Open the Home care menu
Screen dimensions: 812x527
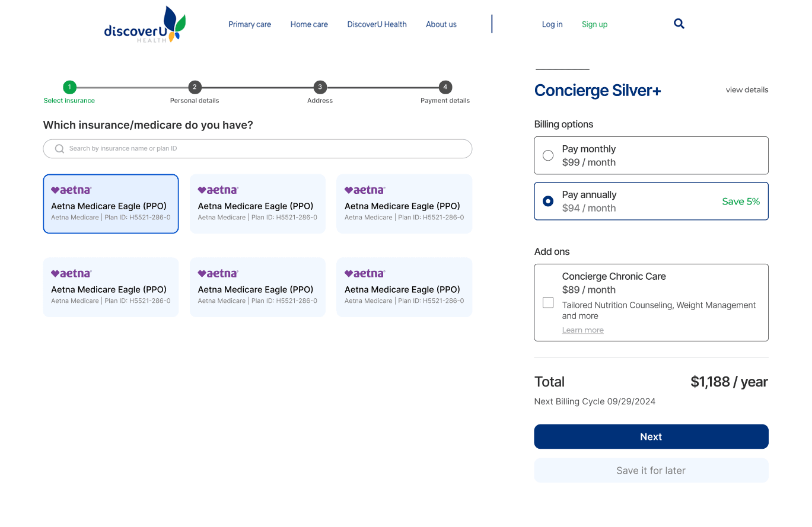[309, 24]
